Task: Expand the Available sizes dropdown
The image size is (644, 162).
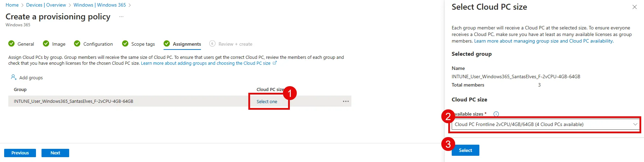Action: pos(545,124)
